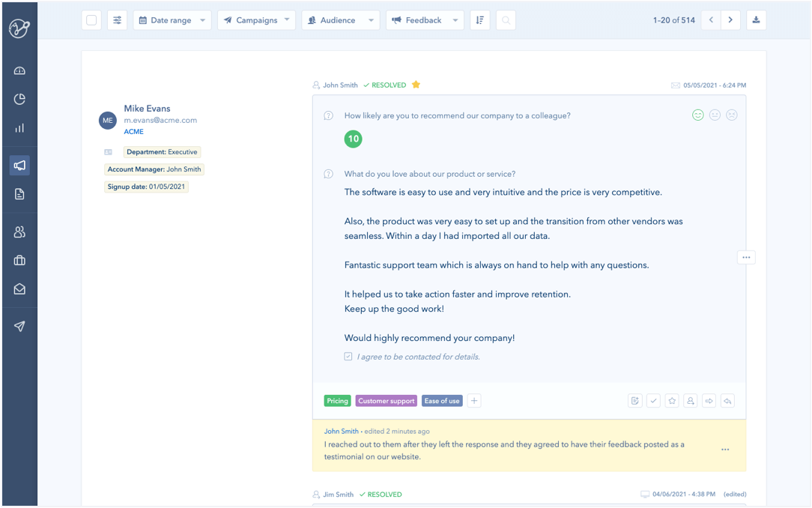Add a new tag with the plus button
Viewport: 812px width, 508px height.
474,401
